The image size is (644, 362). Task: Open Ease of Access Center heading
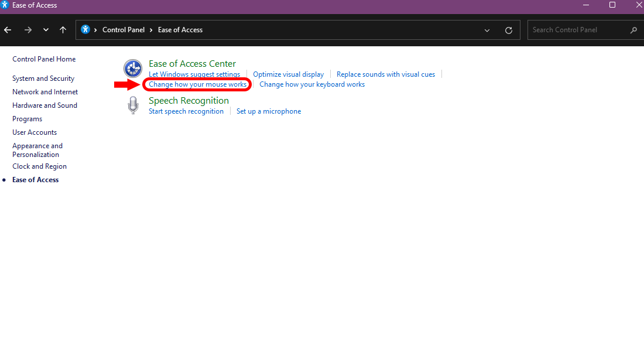pyautogui.click(x=192, y=64)
